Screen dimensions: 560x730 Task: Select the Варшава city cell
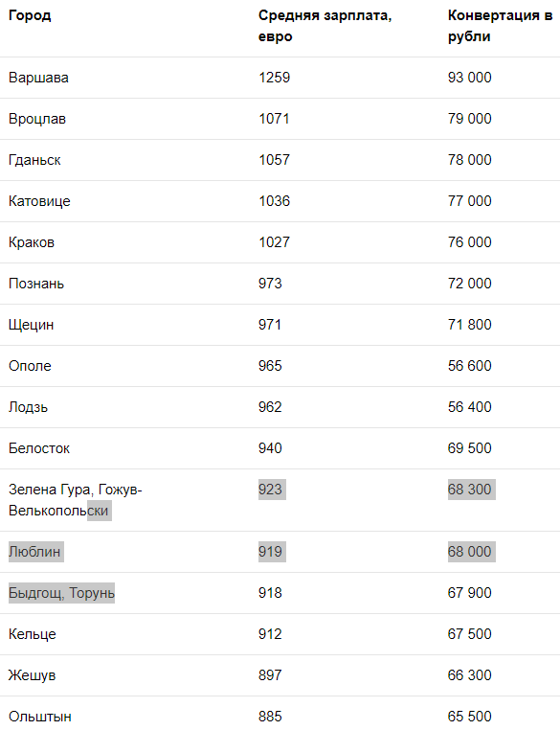point(38,78)
